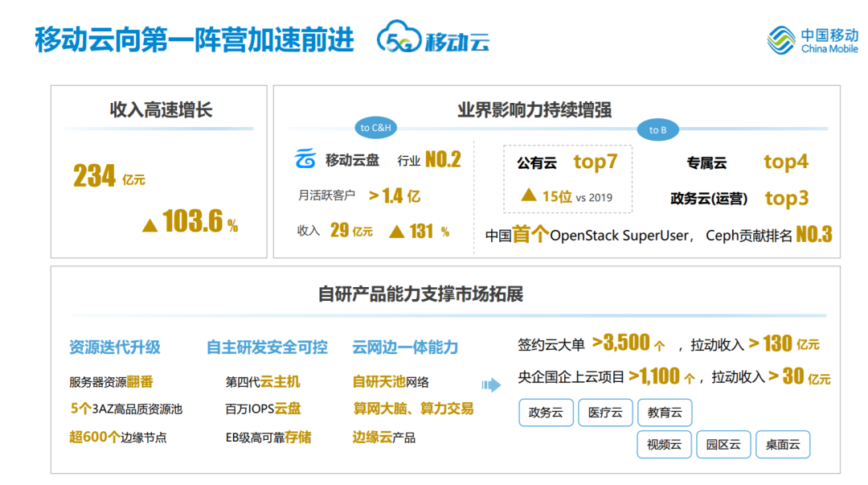Click the 收入 29 亿元 text
Screen dimensions: 868x485
click(335, 231)
